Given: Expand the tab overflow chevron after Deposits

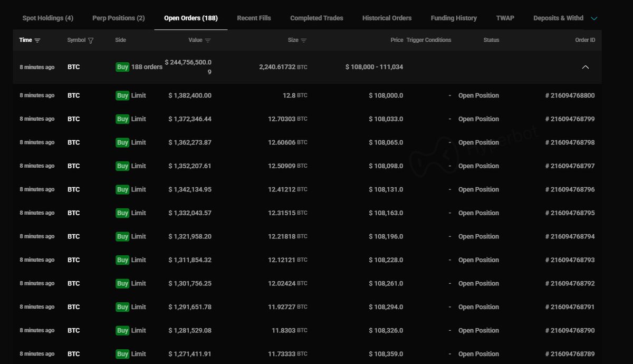Looking at the screenshot, I should pos(594,18).
